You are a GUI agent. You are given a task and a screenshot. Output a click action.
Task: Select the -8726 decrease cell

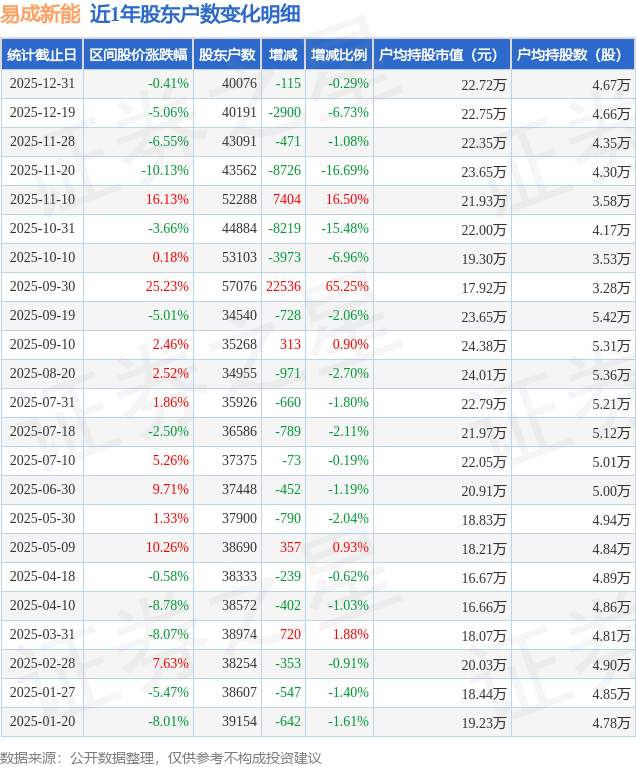tap(286, 171)
